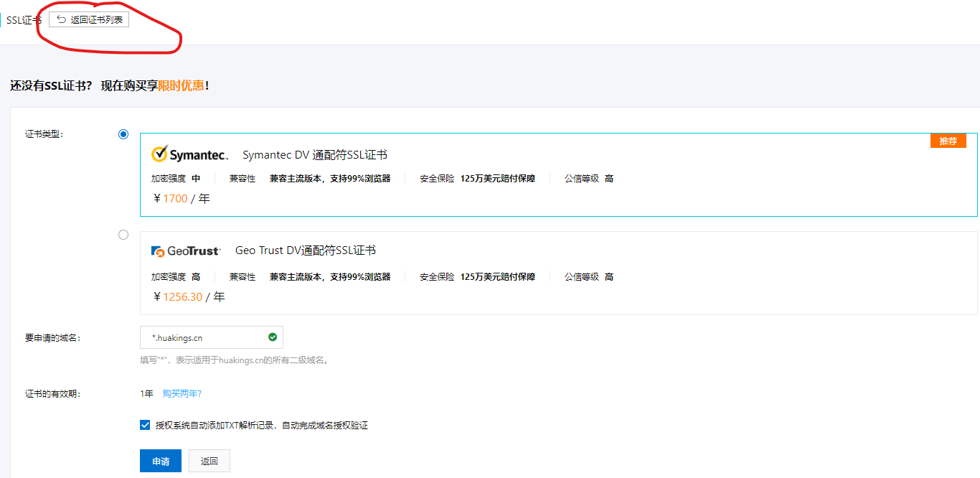Click the green validation check in domain field
The image size is (980, 478).
click(x=273, y=337)
